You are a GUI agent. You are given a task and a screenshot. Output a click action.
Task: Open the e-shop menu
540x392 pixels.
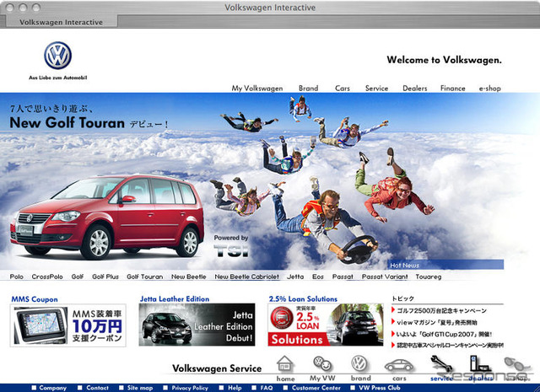pyautogui.click(x=489, y=89)
